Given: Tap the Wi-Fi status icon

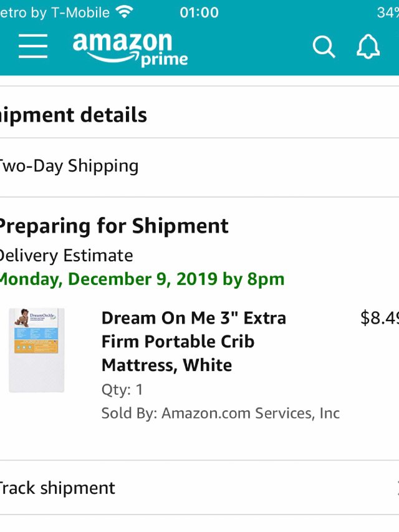Looking at the screenshot, I should click(125, 12).
